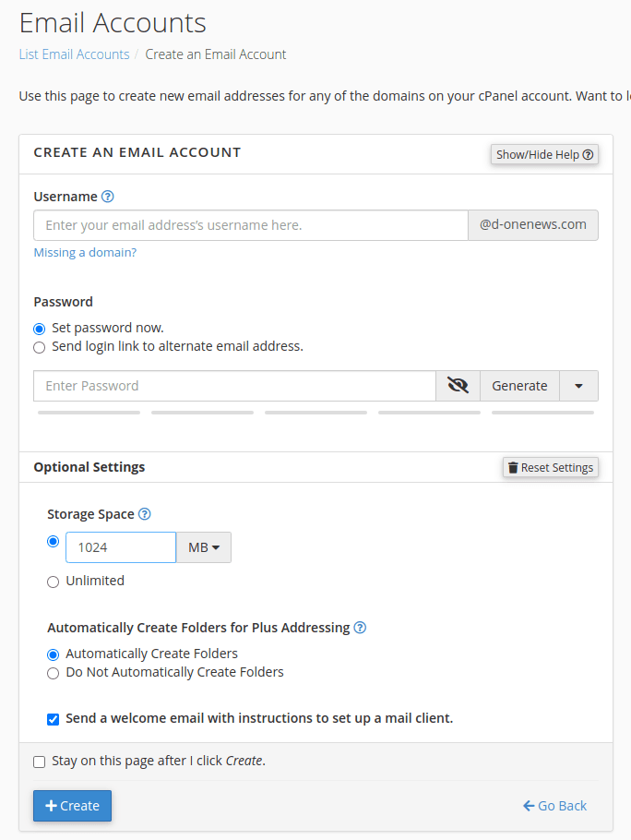Uncheck the Send a welcome email checkbox

tap(53, 718)
